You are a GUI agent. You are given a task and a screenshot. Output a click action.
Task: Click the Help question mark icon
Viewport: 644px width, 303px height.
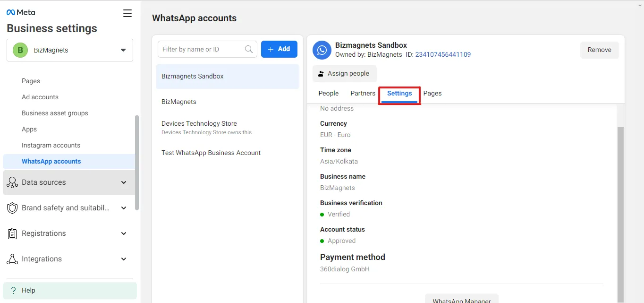coord(13,290)
